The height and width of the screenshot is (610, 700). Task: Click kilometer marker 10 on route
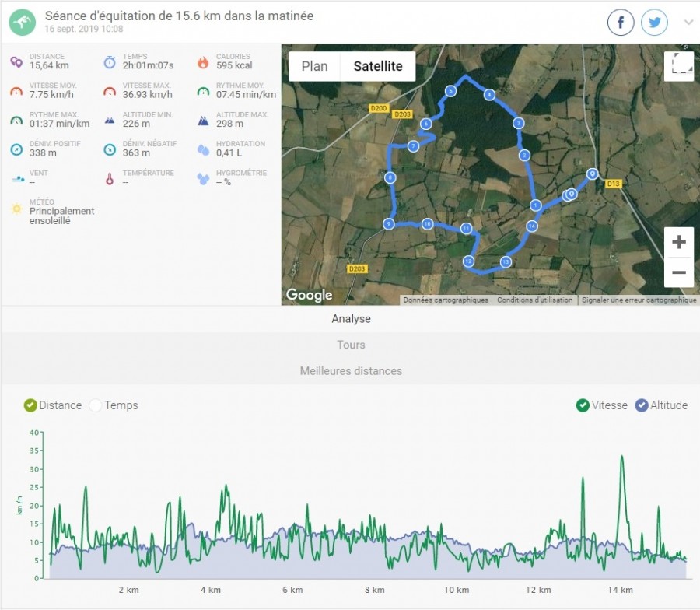tap(427, 224)
